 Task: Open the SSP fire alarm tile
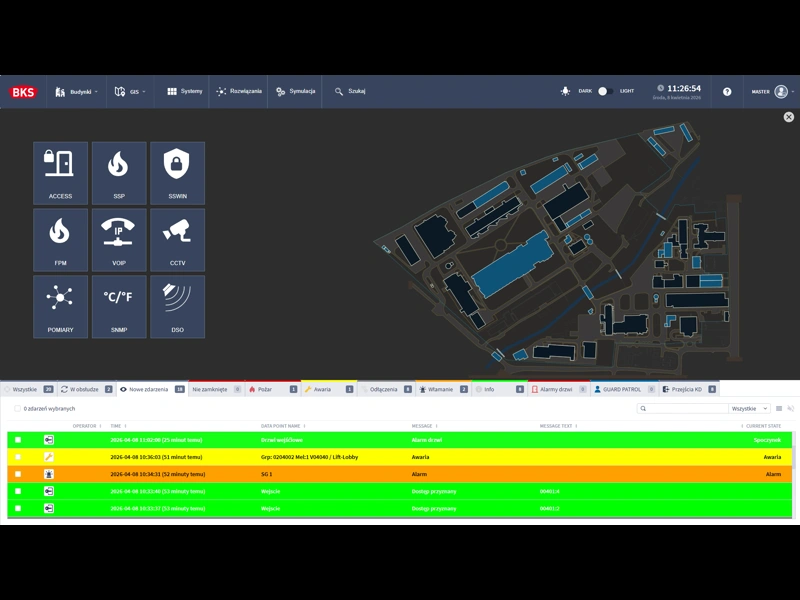(119, 173)
